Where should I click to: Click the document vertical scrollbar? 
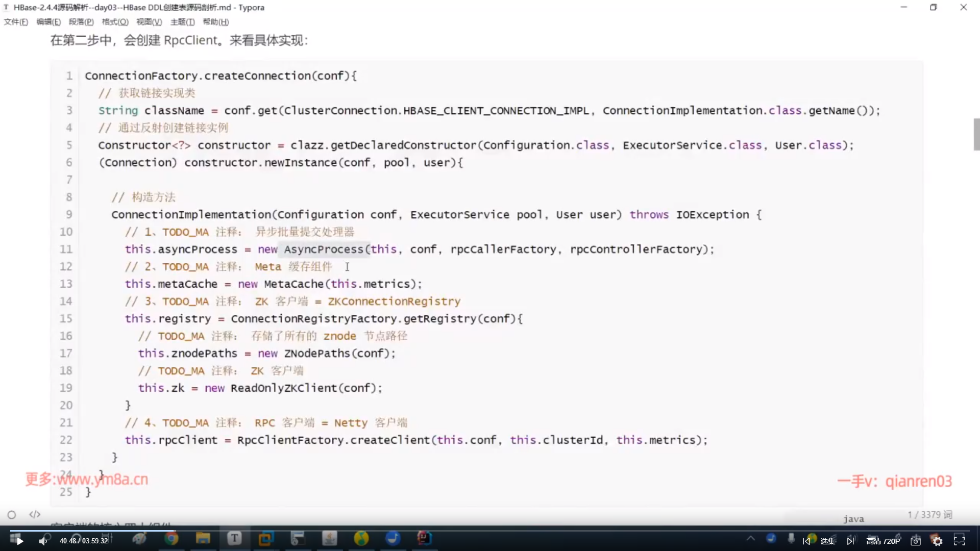976,134
